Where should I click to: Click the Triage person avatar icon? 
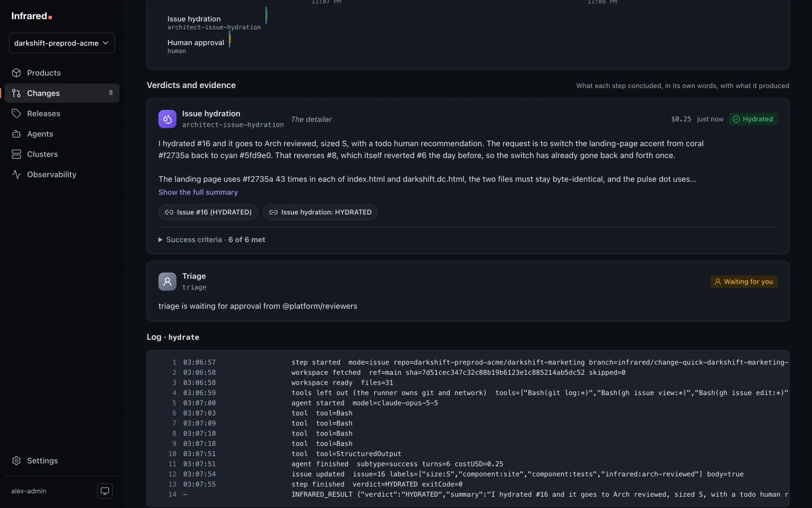tap(167, 281)
